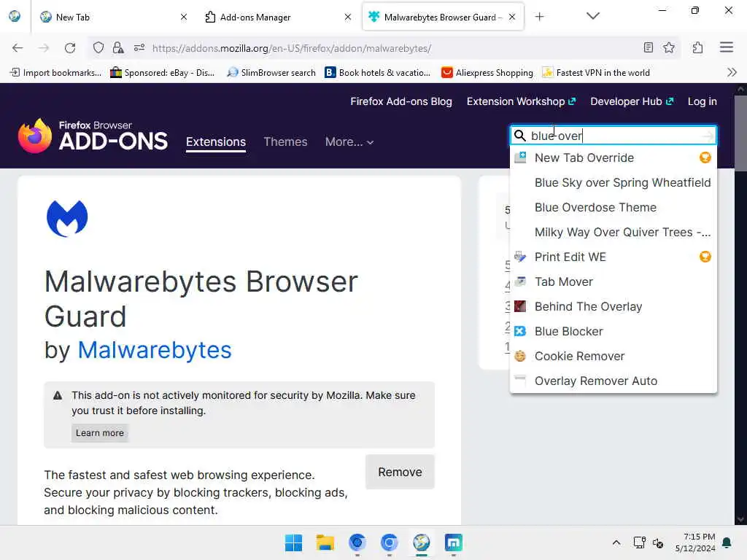
Task: Open Aliexpress Shopping bookmark
Action: [x=487, y=72]
